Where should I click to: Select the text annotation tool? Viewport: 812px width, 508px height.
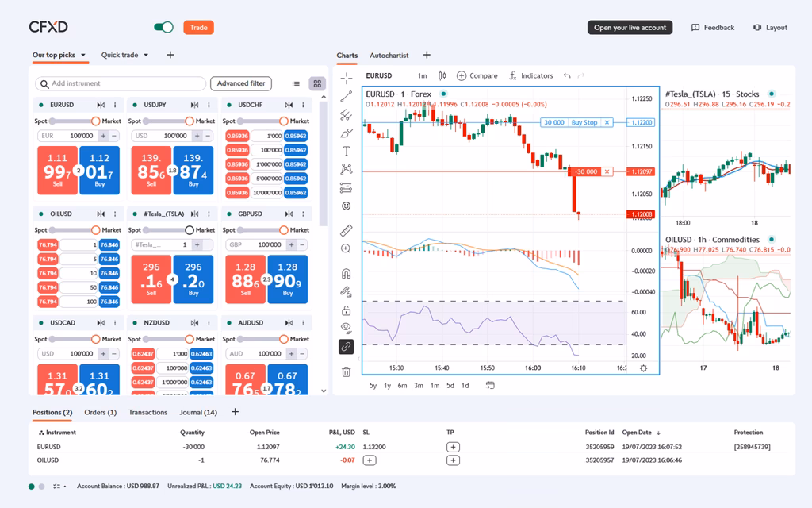[346, 151]
